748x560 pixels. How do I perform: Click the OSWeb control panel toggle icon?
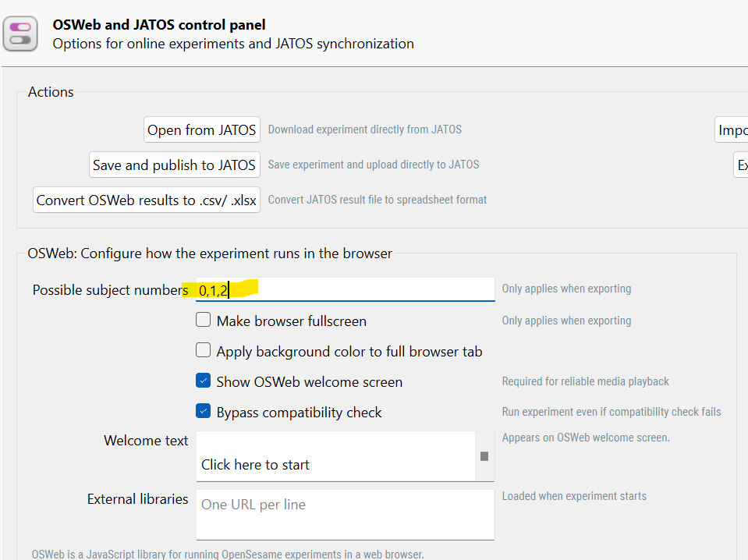[x=21, y=34]
